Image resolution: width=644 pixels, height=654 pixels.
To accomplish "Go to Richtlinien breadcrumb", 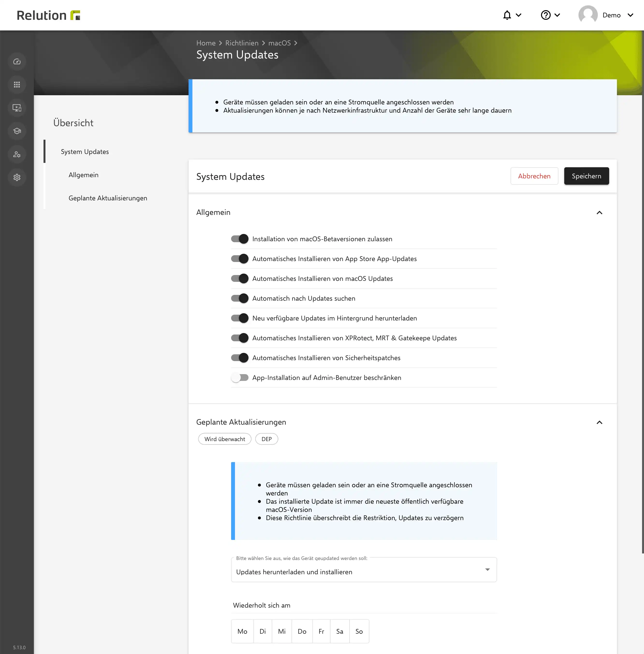I will [242, 43].
